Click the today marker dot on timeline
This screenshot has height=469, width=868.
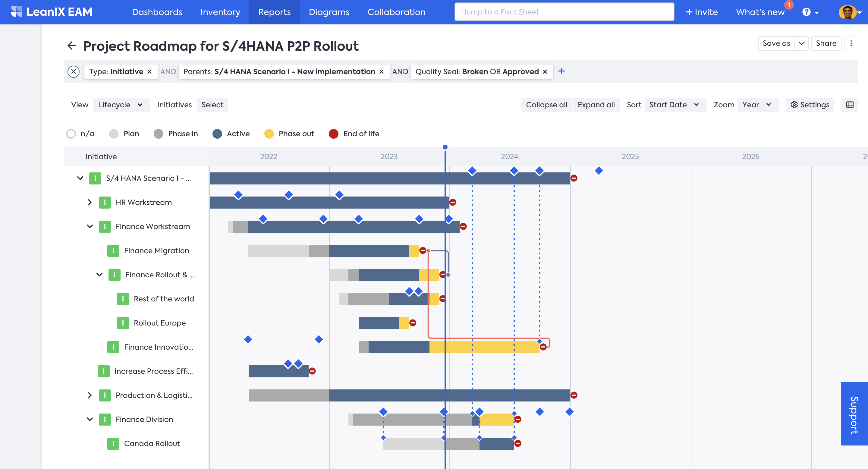445,147
